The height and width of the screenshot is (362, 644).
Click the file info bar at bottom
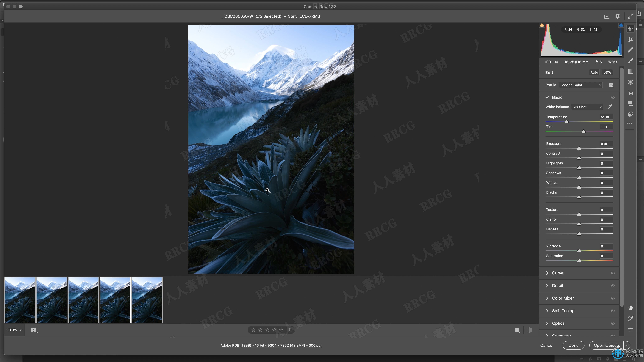271,345
